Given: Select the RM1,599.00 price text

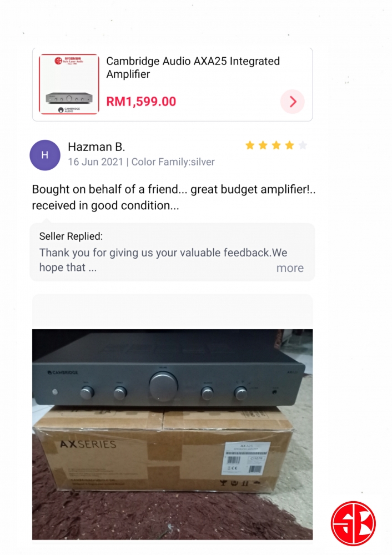Looking at the screenshot, I should point(141,102).
